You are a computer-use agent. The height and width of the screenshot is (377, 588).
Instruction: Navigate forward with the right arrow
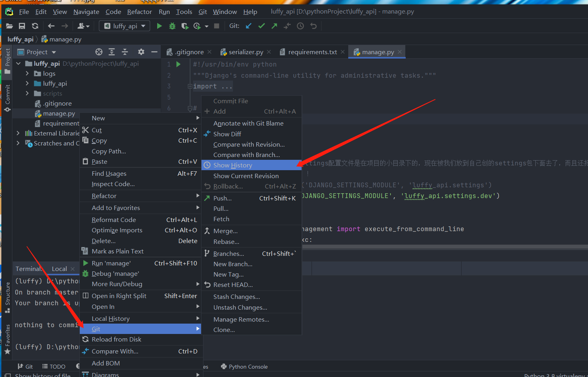pos(65,26)
